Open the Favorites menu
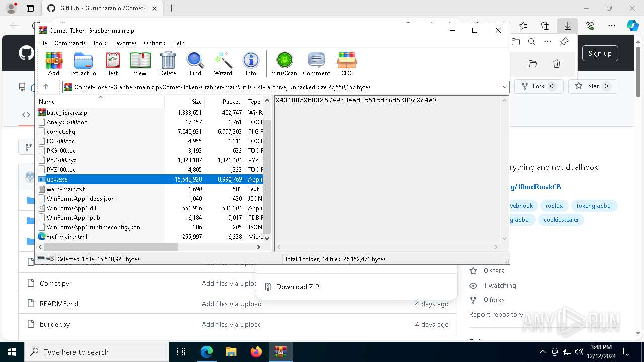The width and height of the screenshot is (644, 362). [125, 43]
